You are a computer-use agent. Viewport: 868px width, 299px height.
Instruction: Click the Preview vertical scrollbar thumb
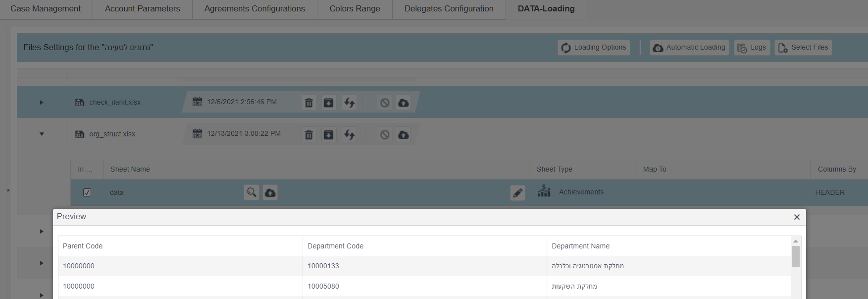(796, 256)
